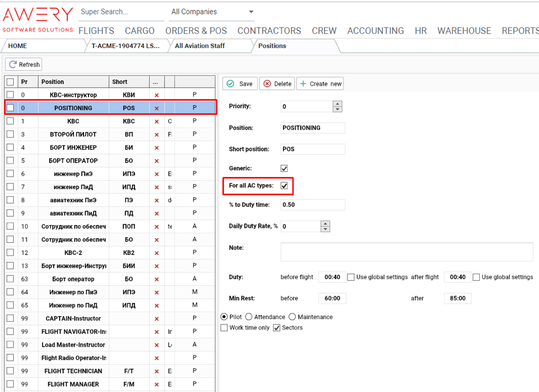The image size is (539, 392).
Task: Click the Refresh button icon
Action: click(x=13, y=65)
